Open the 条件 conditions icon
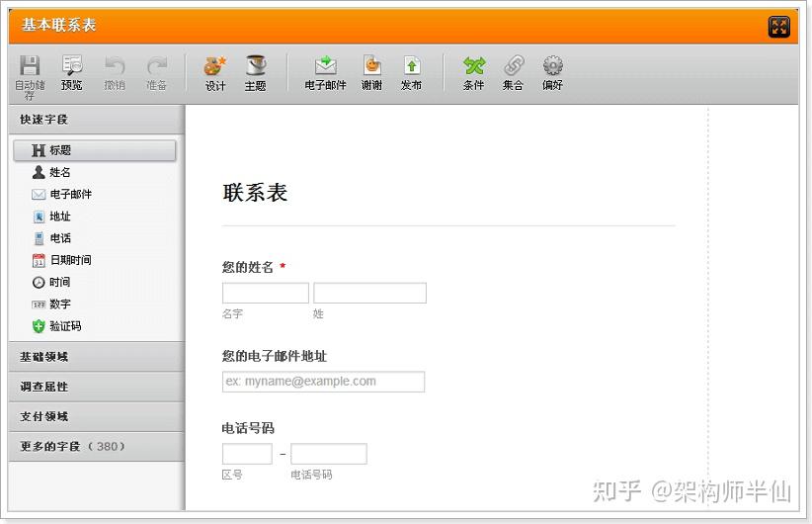812x524 pixels. (474, 66)
